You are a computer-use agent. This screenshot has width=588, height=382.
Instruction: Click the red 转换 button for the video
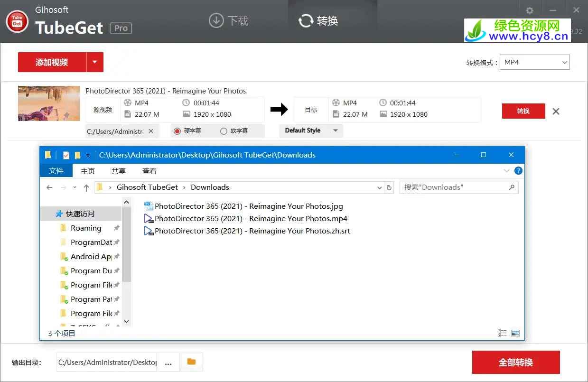523,111
